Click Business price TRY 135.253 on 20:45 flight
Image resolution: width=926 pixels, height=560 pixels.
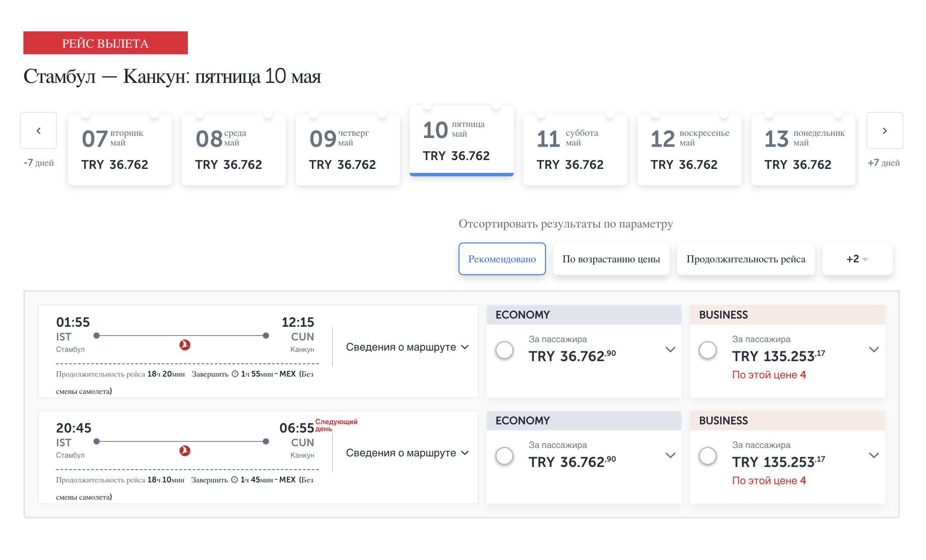(x=779, y=462)
